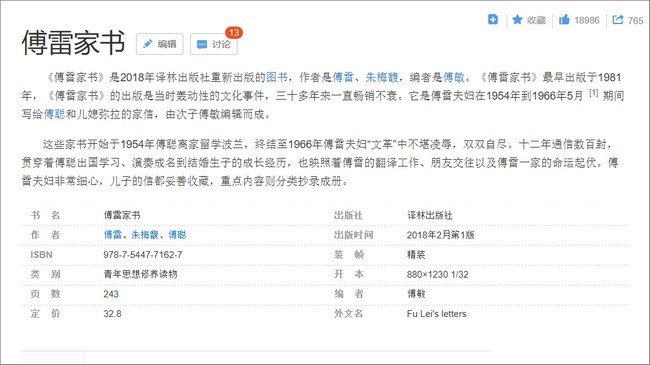Open the 傅聪 link in the intro paragraph

tap(54, 114)
